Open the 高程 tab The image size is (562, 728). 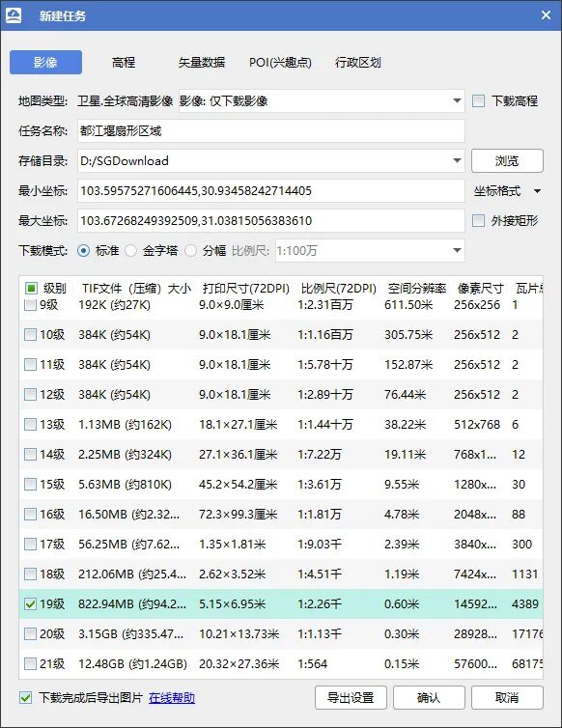pyautogui.click(x=124, y=62)
